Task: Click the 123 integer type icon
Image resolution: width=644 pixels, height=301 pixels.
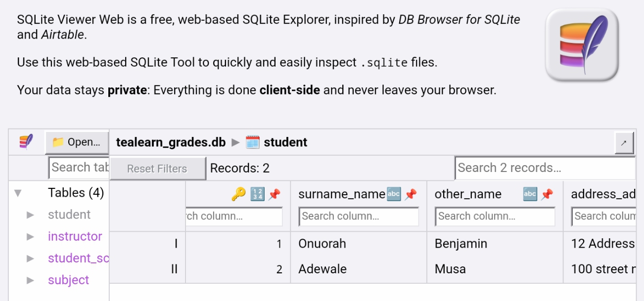Action: pyautogui.click(x=257, y=194)
